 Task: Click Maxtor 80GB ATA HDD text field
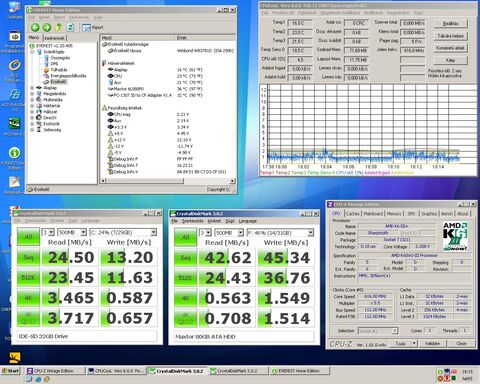click(244, 337)
